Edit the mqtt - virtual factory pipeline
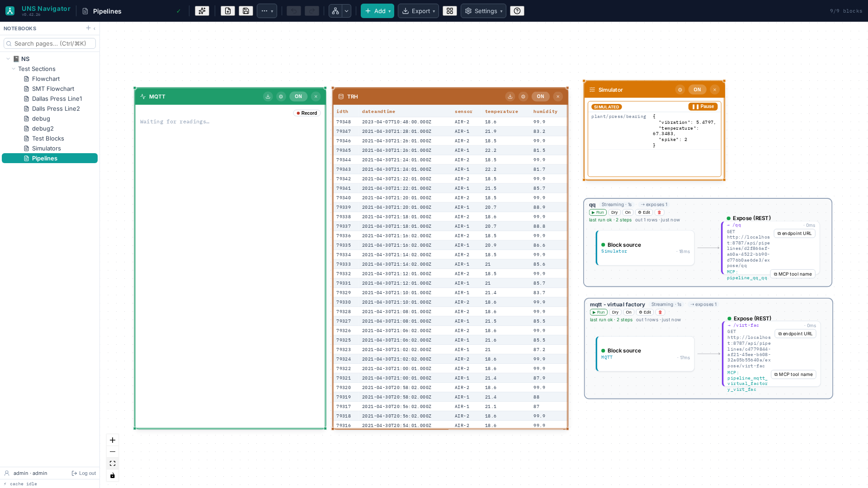This screenshot has width=868, height=488. [x=645, y=312]
